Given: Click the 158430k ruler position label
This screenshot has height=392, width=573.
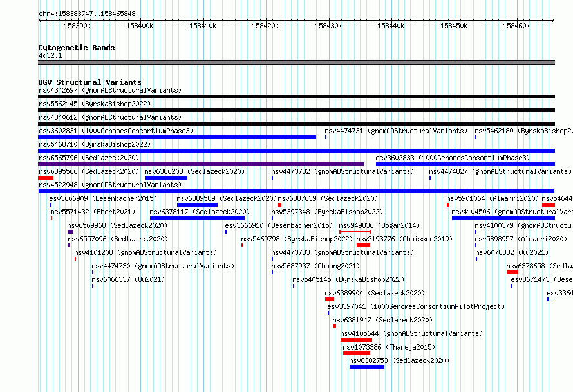Looking at the screenshot, I should coord(328,26).
